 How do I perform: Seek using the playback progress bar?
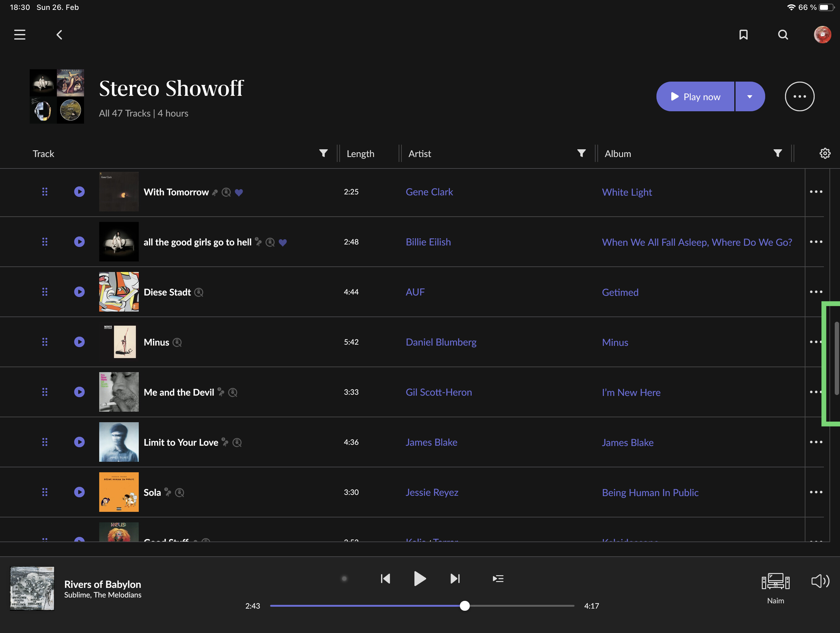(x=422, y=606)
